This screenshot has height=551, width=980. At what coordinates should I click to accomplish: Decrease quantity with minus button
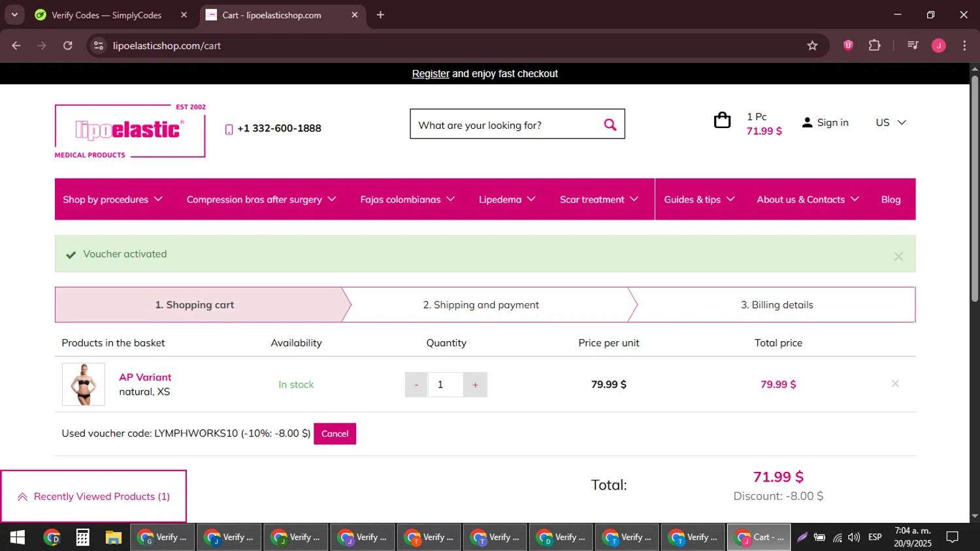tap(416, 385)
